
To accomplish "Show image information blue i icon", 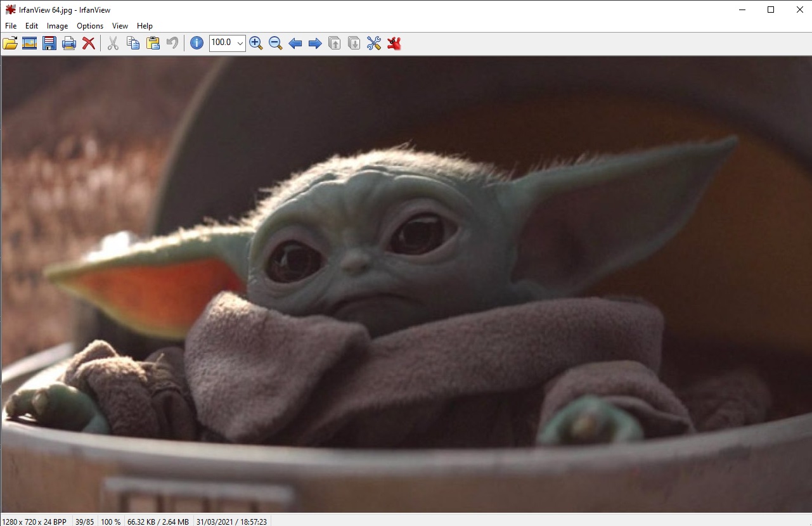I will [x=197, y=43].
